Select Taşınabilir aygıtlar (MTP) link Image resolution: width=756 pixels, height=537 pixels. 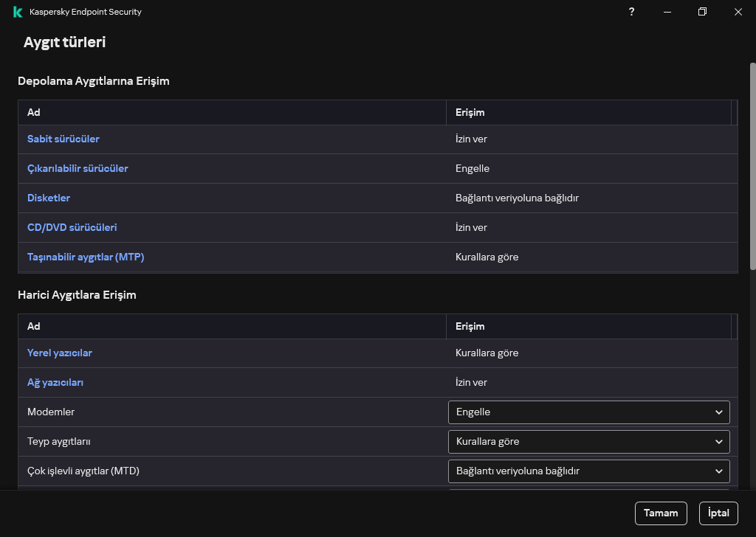pos(86,257)
